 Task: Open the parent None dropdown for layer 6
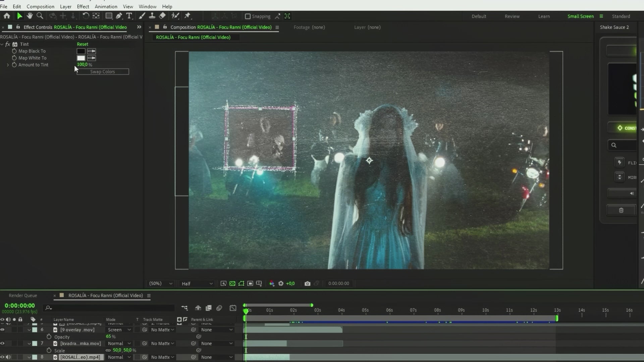pyautogui.click(x=217, y=330)
